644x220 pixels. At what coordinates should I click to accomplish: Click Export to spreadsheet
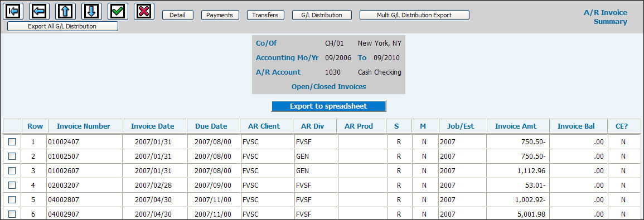point(328,106)
